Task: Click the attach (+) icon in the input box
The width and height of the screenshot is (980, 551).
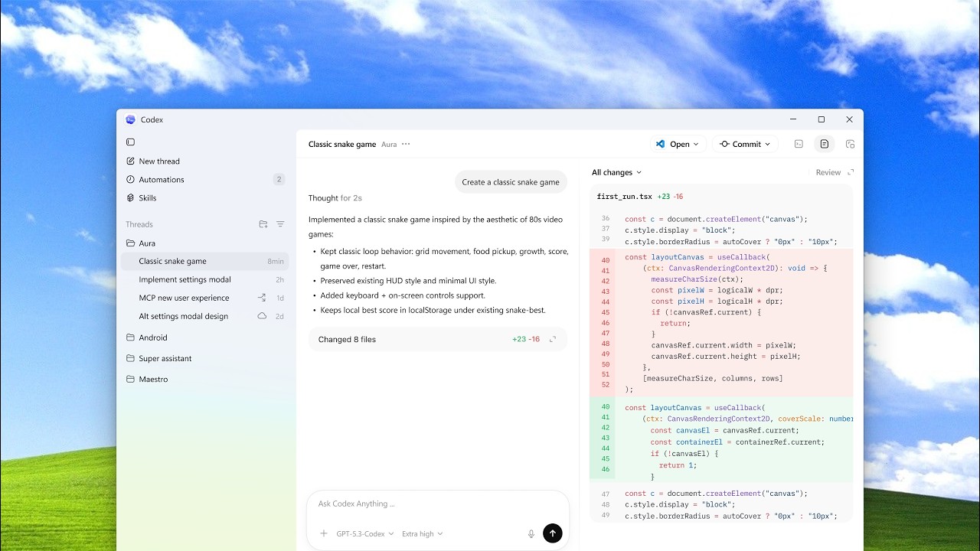Action: pos(323,533)
